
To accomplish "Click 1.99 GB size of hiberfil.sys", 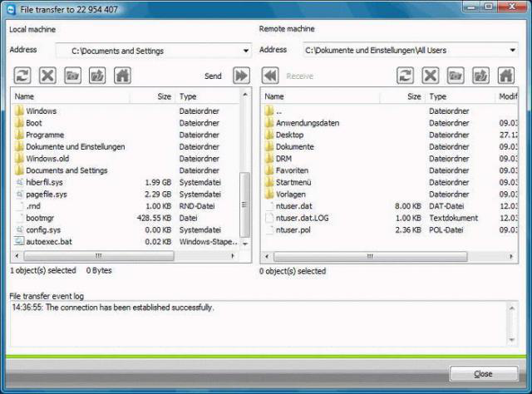I will (158, 182).
